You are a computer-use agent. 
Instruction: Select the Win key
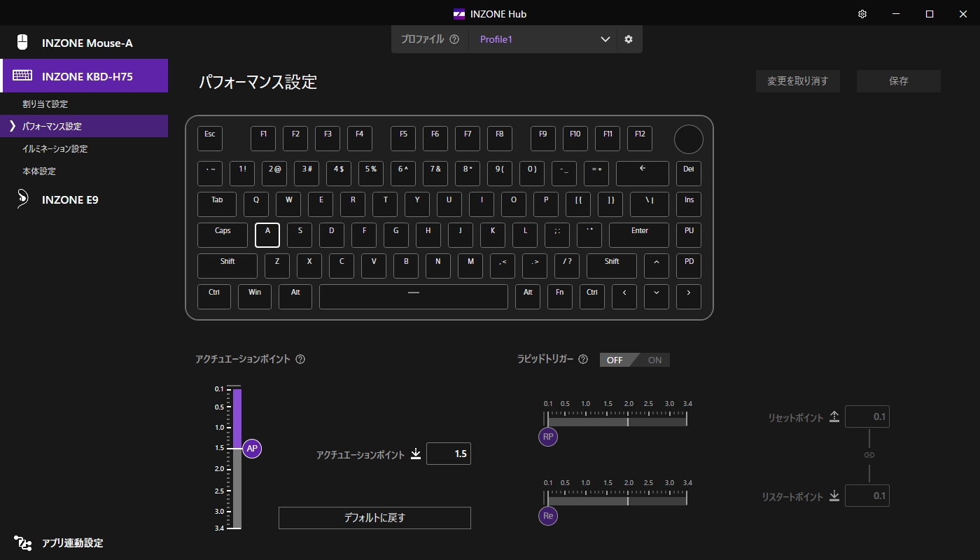255,297
